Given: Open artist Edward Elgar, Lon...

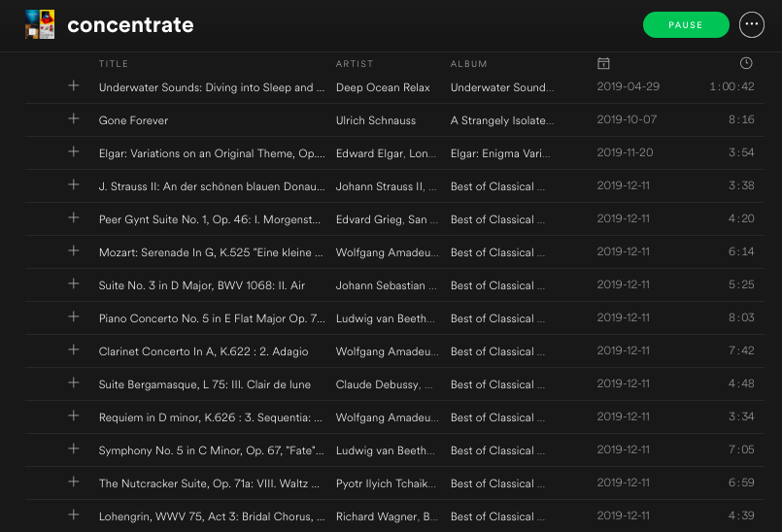Looking at the screenshot, I should tap(386, 153).
